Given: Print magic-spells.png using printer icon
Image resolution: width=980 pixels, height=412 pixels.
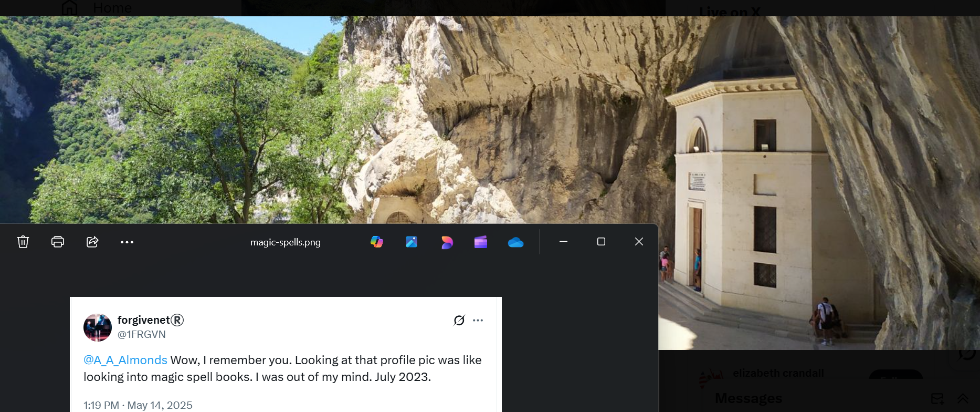Looking at the screenshot, I should tap(58, 242).
